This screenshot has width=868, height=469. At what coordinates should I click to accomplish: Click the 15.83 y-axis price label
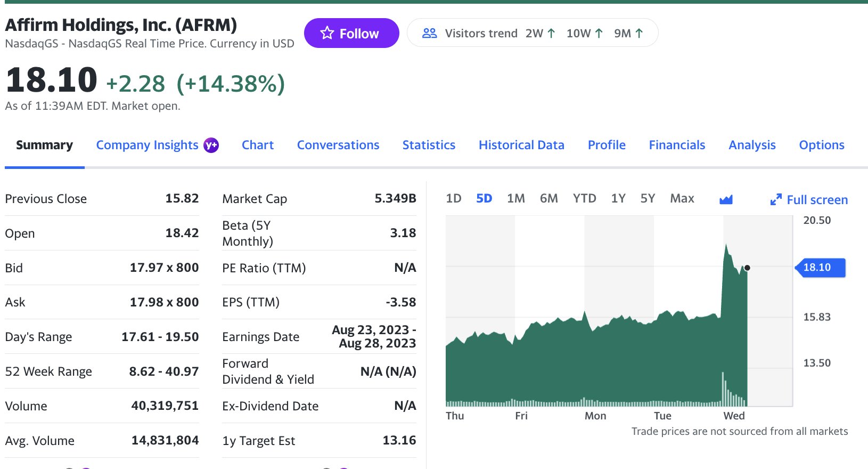coord(817,317)
